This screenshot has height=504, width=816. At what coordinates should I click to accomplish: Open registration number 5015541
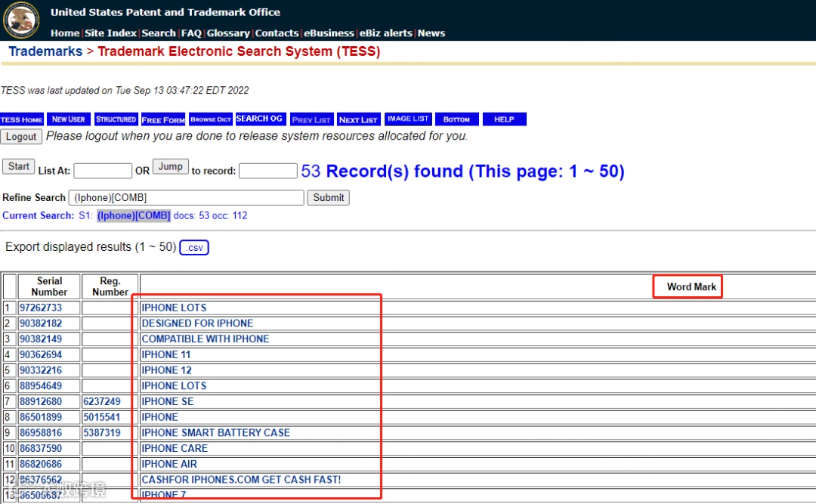pyautogui.click(x=101, y=417)
